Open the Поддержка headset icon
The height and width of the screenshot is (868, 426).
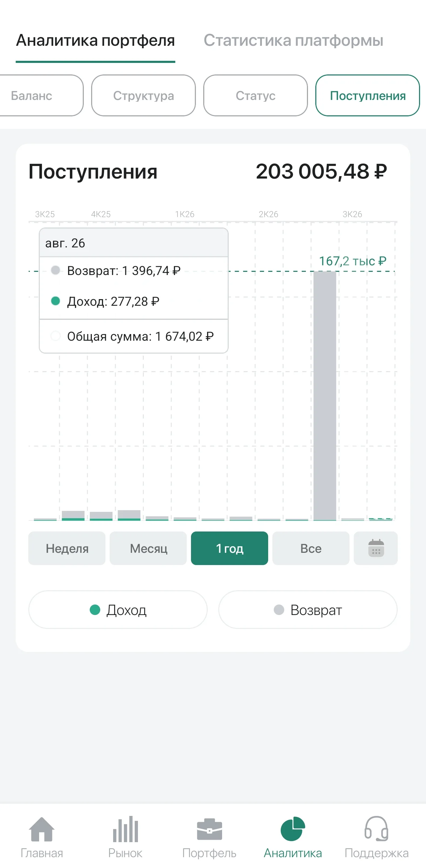click(x=376, y=829)
